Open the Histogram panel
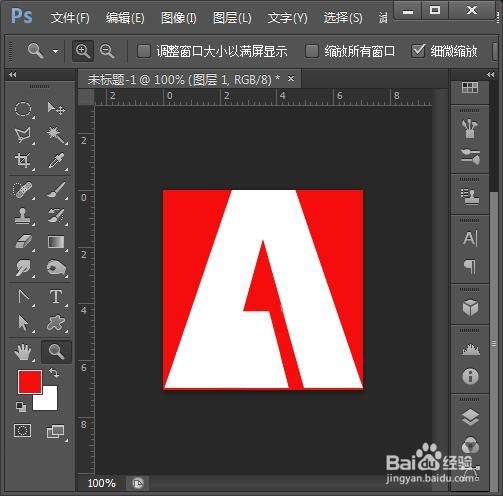 [470, 349]
